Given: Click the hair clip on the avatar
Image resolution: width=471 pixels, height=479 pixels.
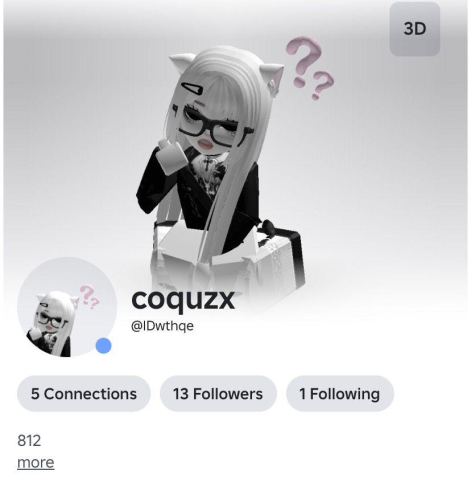Looking at the screenshot, I should (x=193, y=89).
